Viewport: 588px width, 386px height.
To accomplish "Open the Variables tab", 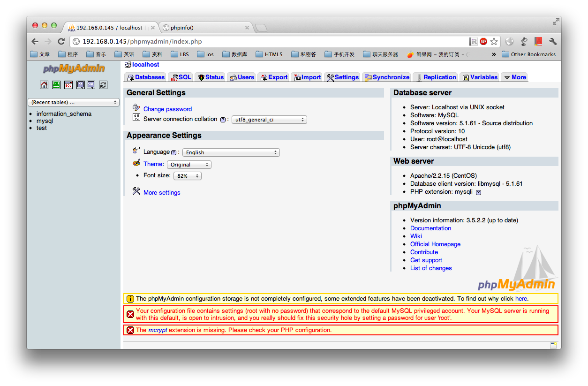I will pos(479,77).
